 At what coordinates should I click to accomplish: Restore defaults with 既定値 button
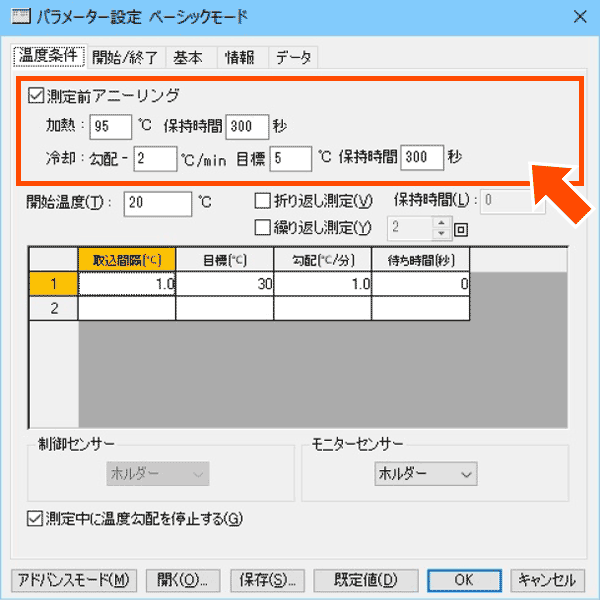point(365,579)
